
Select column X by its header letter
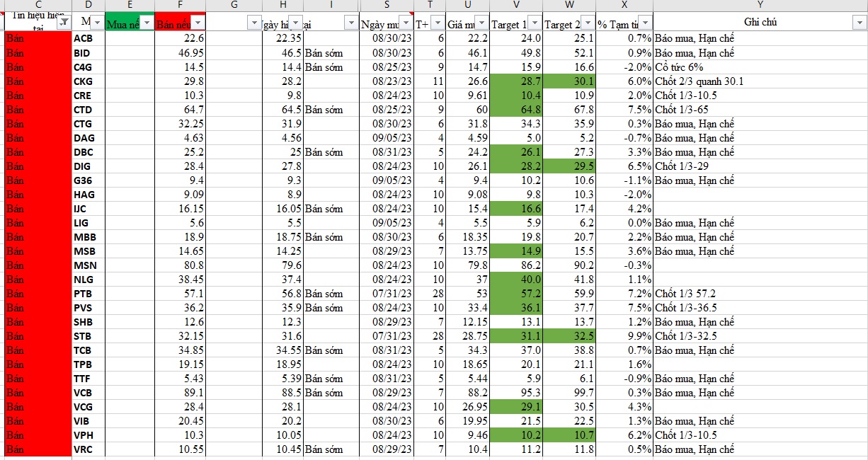624,6
